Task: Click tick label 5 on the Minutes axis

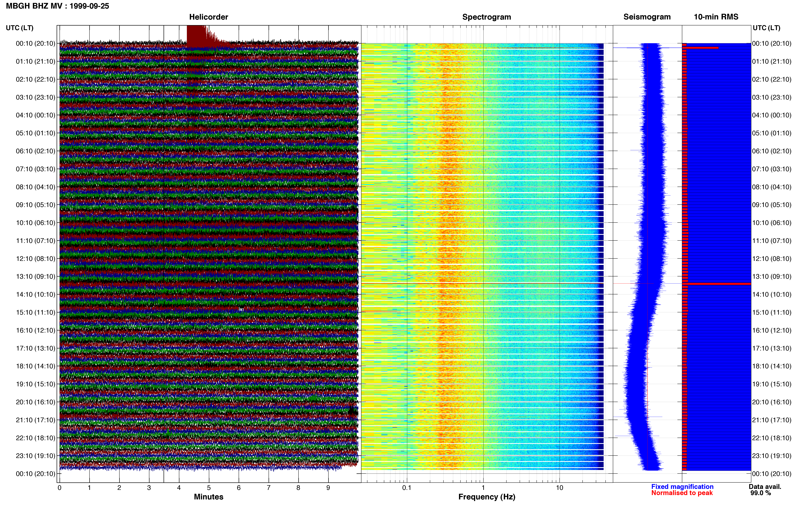Action: click(x=209, y=488)
